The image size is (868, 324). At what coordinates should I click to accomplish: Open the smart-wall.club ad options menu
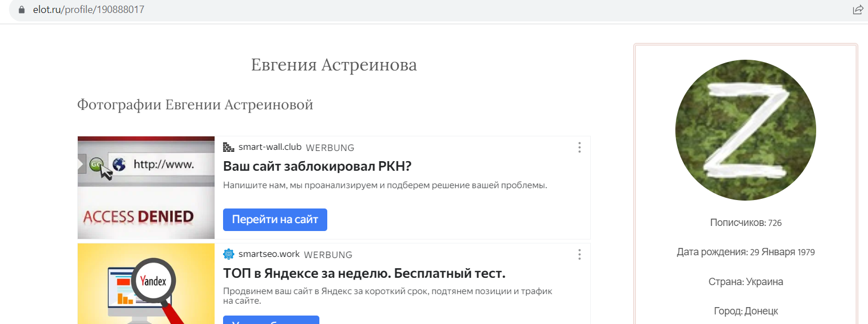coord(579,148)
